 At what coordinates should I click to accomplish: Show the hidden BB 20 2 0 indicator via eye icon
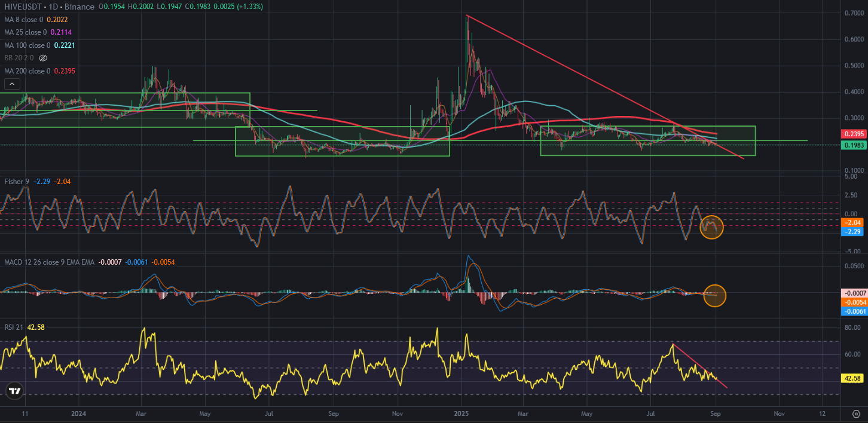42,58
